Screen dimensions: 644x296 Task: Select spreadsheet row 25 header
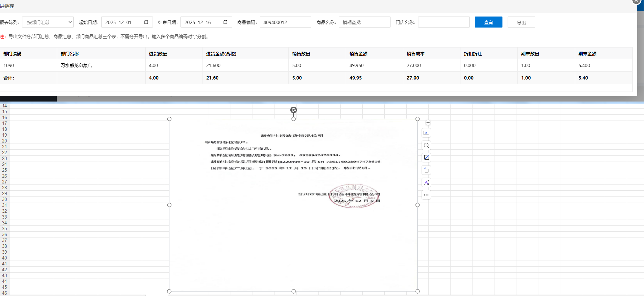[x=4, y=170]
